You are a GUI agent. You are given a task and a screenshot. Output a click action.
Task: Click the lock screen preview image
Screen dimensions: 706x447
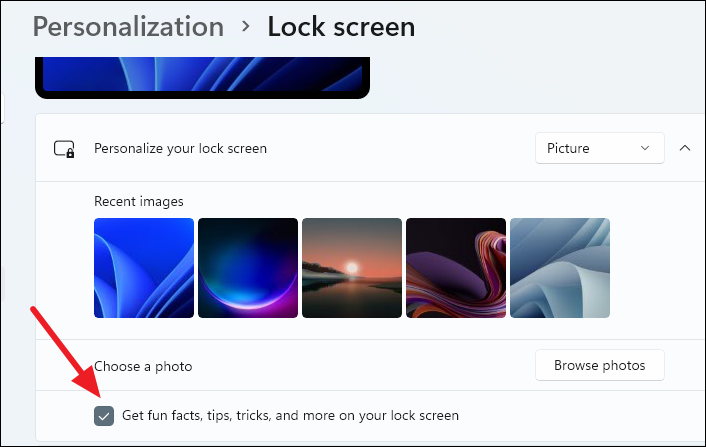203,77
